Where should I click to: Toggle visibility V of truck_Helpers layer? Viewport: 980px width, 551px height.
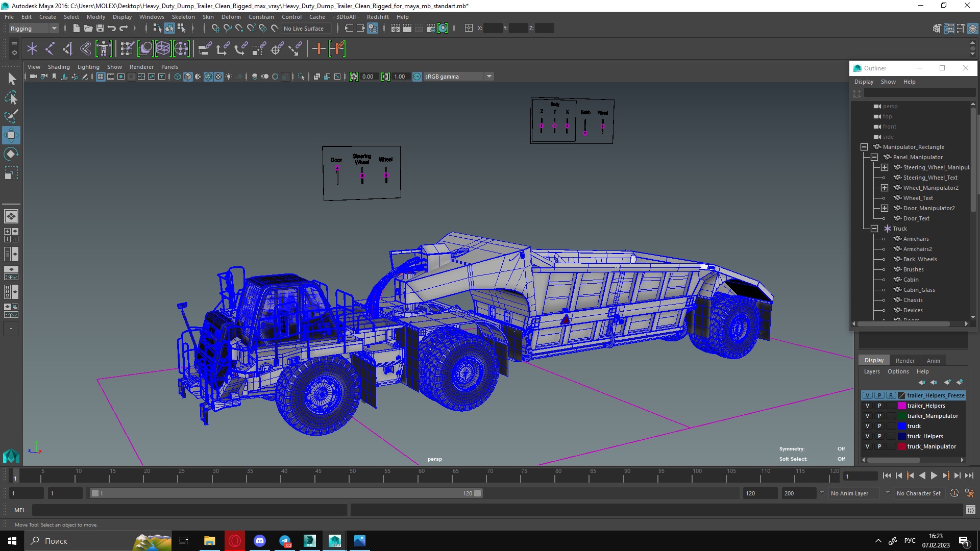click(867, 436)
